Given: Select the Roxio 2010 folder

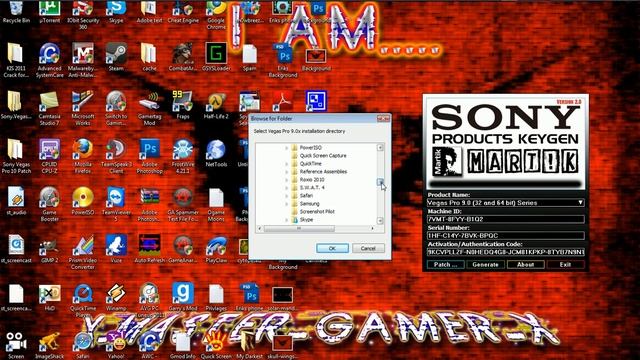Looking at the screenshot, I should pyautogui.click(x=311, y=180).
